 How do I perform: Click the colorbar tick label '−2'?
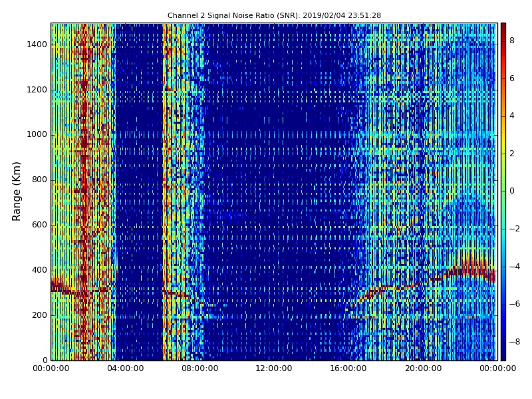click(515, 229)
